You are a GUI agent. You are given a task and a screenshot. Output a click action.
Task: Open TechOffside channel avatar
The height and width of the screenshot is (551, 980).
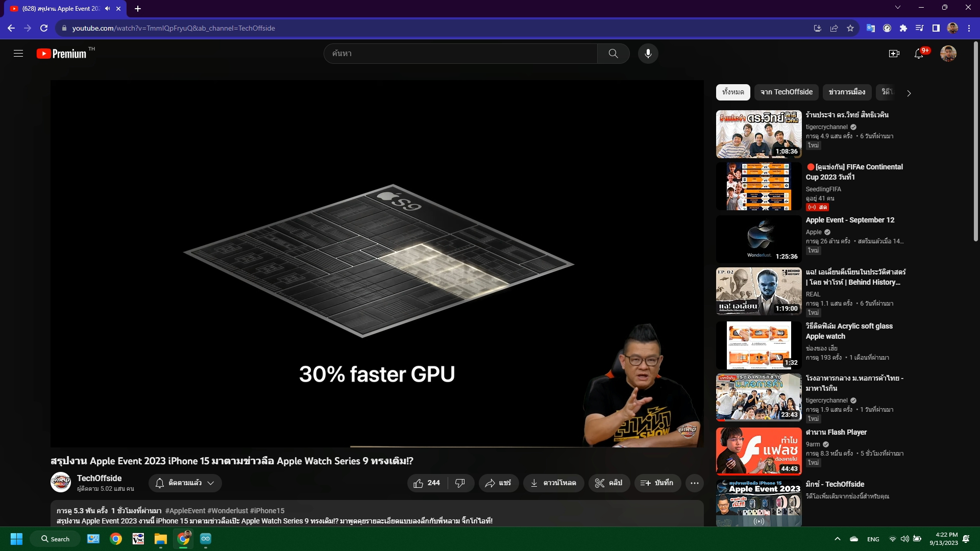(x=61, y=482)
